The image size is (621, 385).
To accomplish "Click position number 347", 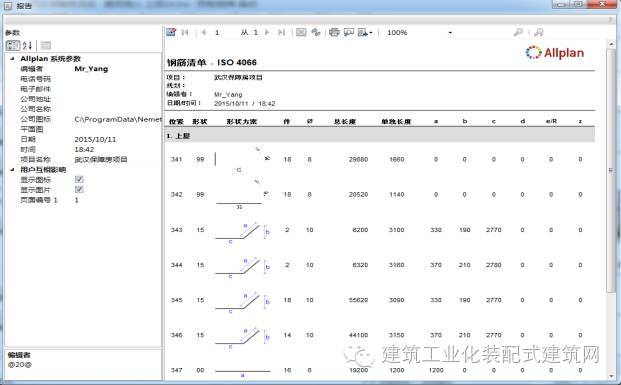I will tap(176, 370).
